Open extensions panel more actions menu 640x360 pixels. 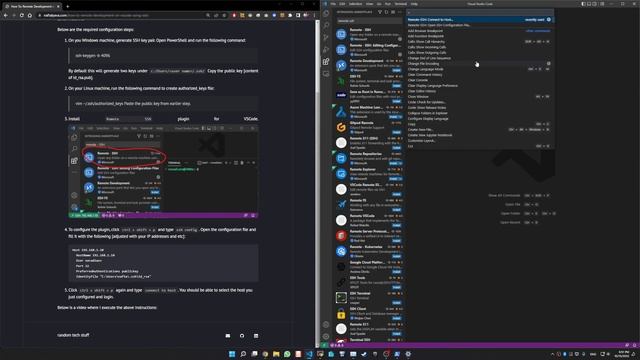coord(400,12)
